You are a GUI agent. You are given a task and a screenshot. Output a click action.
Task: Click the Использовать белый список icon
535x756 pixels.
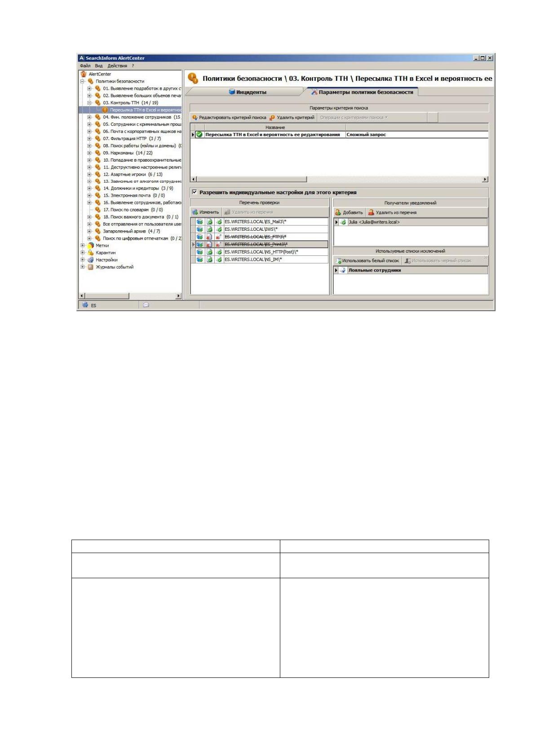coord(339,261)
